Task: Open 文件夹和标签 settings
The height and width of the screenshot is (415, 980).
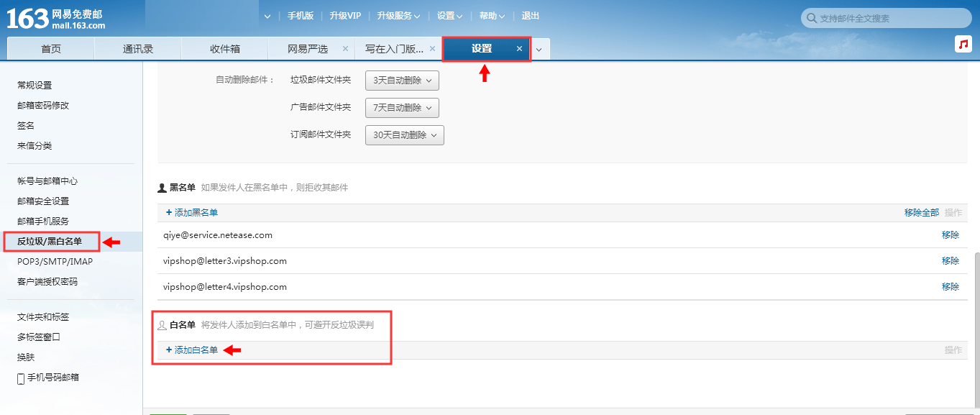Action: (x=43, y=317)
